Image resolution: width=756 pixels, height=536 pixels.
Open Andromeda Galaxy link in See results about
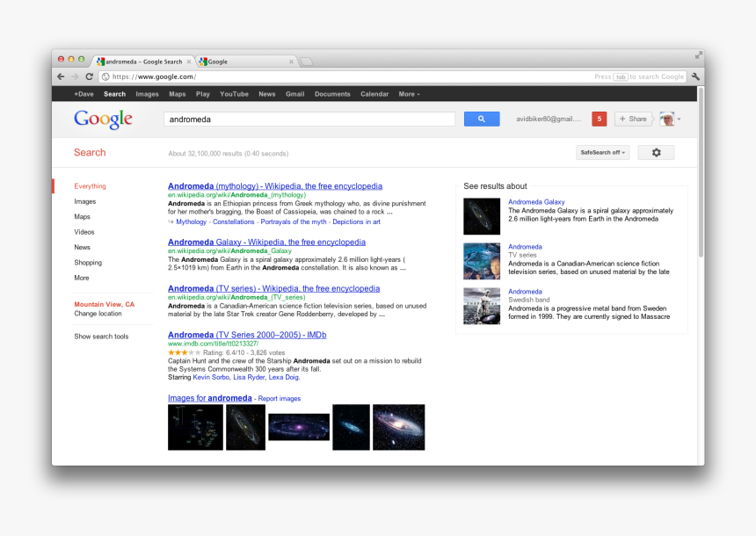(536, 202)
